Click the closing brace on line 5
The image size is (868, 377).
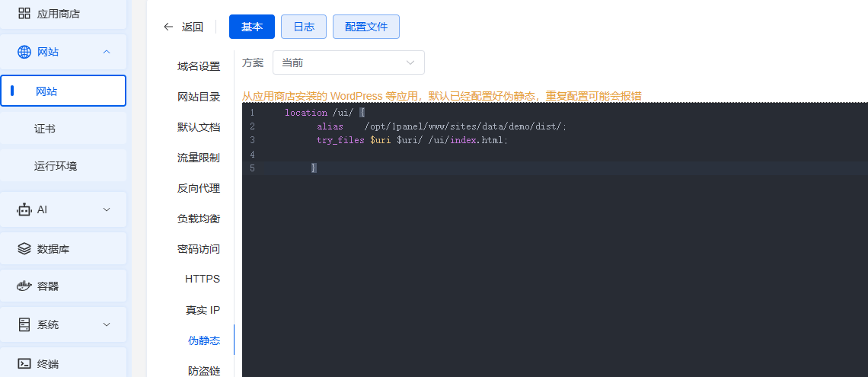tap(314, 168)
